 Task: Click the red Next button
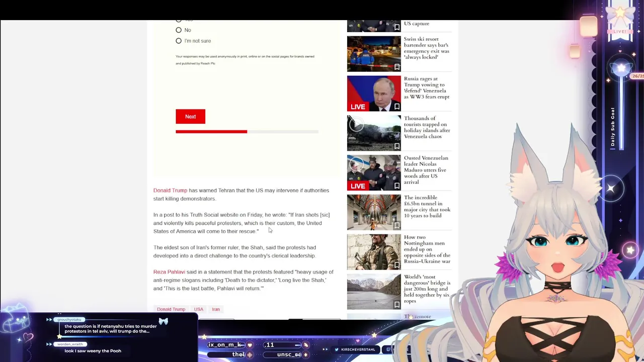point(190,117)
